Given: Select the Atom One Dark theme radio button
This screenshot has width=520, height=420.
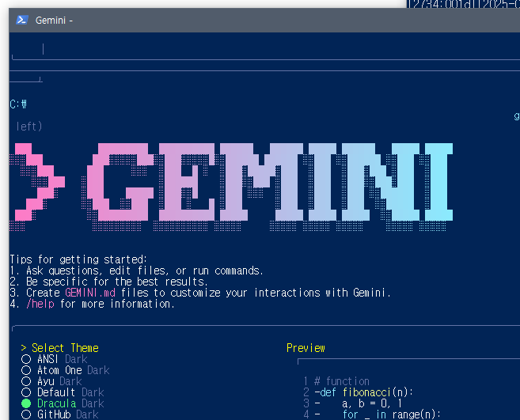Looking at the screenshot, I should pyautogui.click(x=26, y=370).
